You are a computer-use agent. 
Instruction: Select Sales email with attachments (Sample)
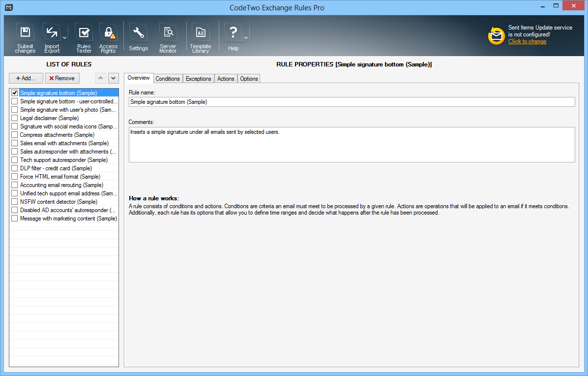[x=64, y=143]
